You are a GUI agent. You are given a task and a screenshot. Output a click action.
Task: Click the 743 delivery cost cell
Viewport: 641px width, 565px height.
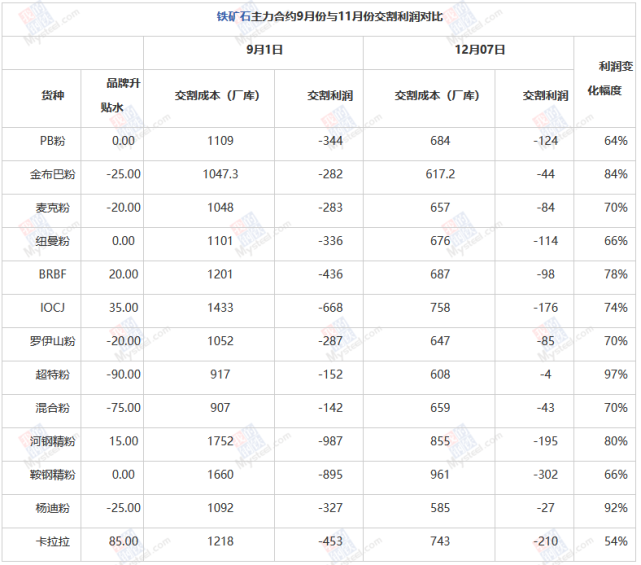click(x=440, y=541)
